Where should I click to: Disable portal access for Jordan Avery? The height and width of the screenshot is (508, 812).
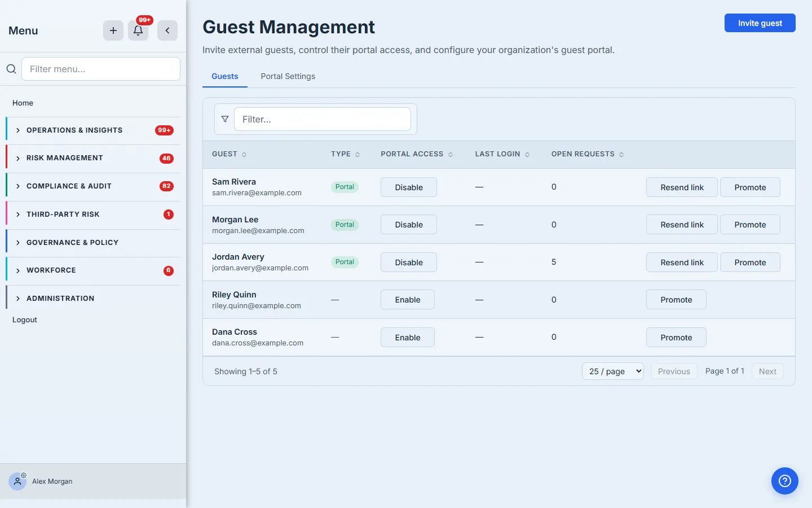coord(409,262)
